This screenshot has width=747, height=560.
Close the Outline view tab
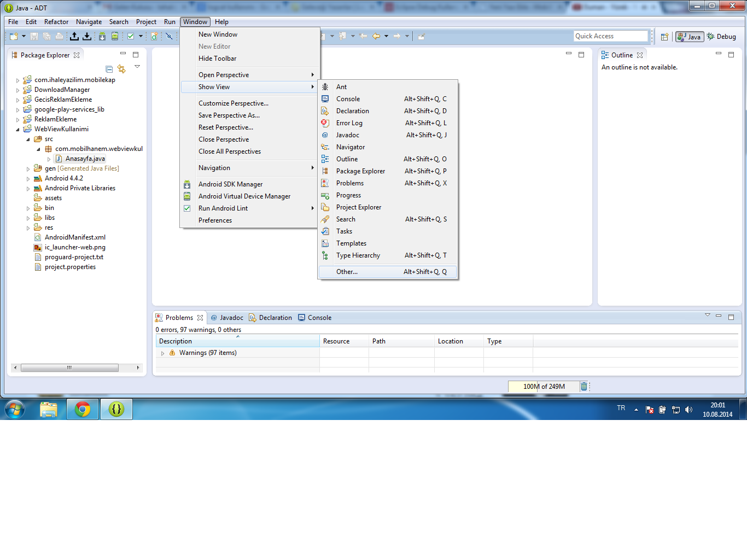point(640,55)
